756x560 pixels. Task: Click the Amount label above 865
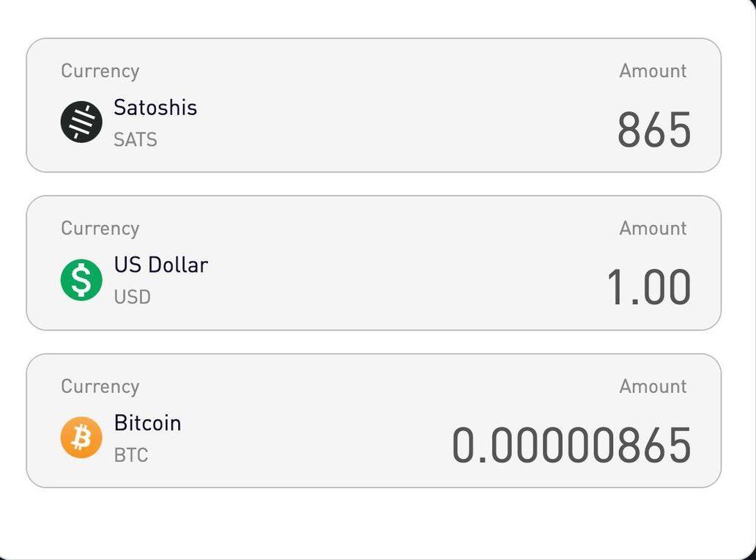[653, 71]
